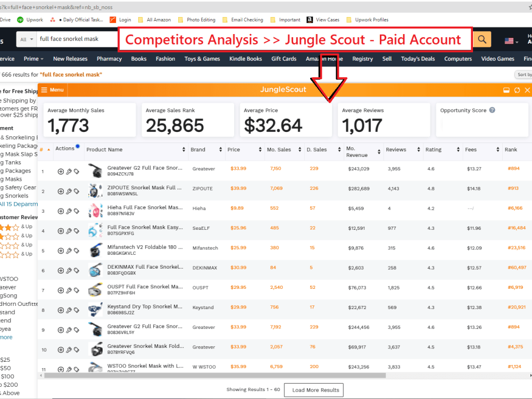
Task: Click tag icon for Greatever B0836VRL5Y row
Action: [77, 330]
